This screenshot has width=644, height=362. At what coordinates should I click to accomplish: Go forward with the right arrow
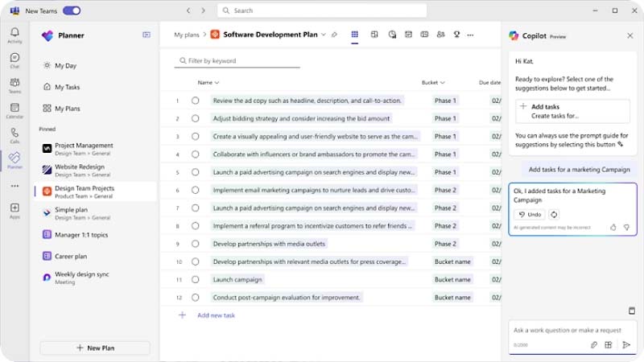tap(204, 10)
